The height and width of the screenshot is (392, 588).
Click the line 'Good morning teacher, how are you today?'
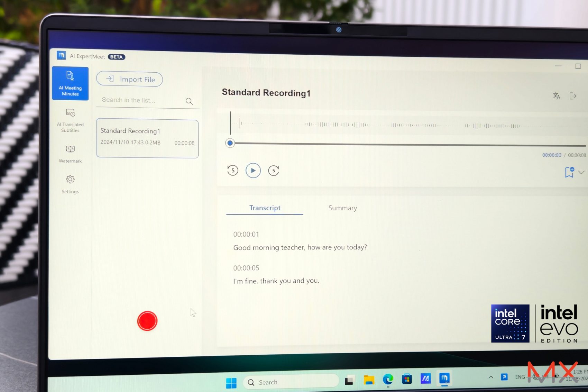pyautogui.click(x=300, y=247)
